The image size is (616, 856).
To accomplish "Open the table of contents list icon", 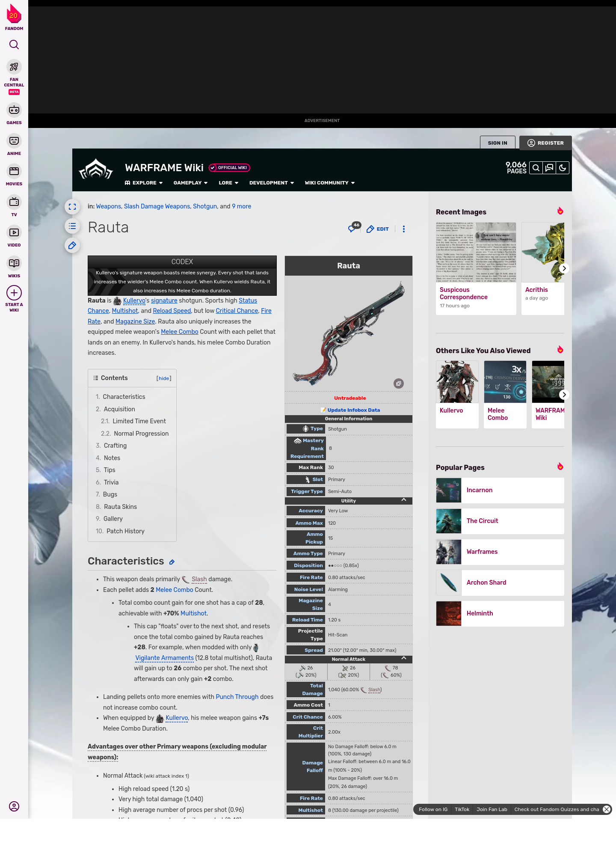I will [72, 226].
